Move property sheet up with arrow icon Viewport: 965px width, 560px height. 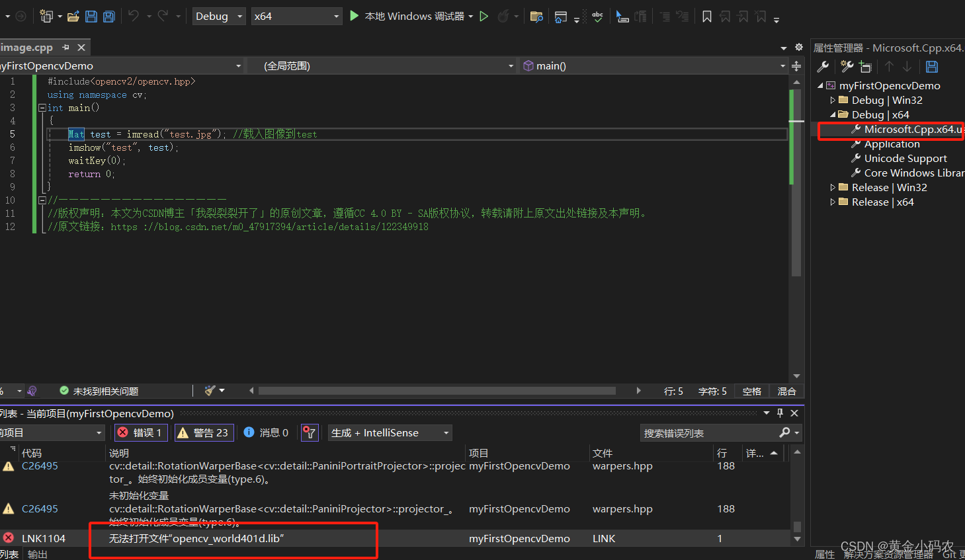click(x=889, y=66)
